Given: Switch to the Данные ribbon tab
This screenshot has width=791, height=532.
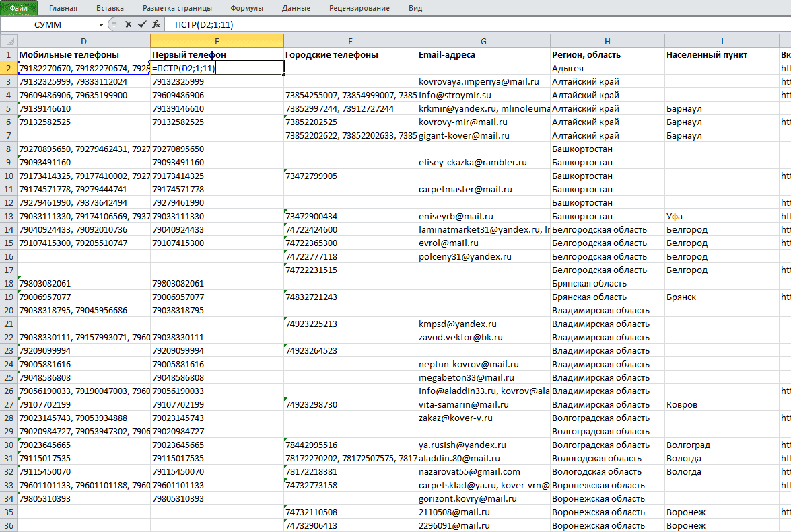Looking at the screenshot, I should point(296,8).
